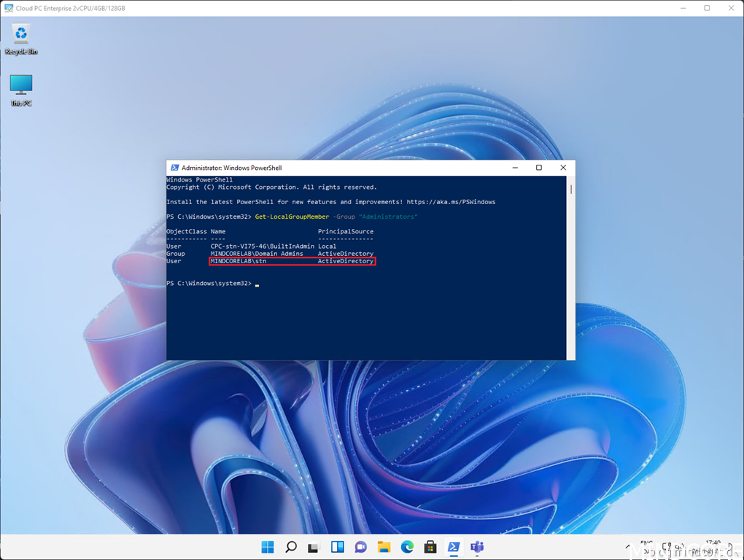Open File Explorer from the taskbar

tap(383, 546)
